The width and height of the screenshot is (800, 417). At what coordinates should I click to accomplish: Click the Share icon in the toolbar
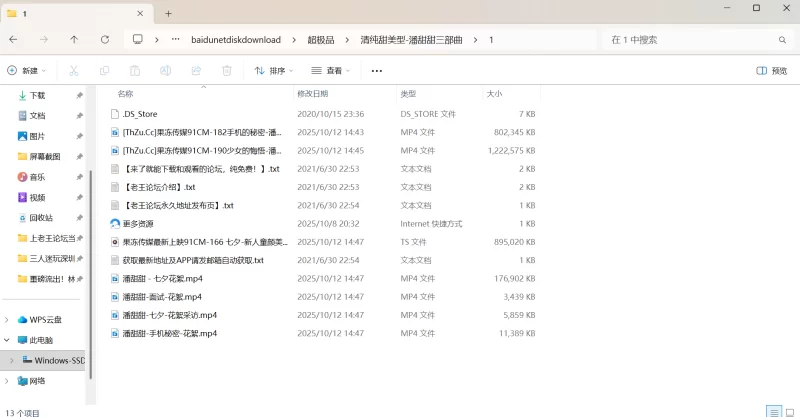click(196, 71)
